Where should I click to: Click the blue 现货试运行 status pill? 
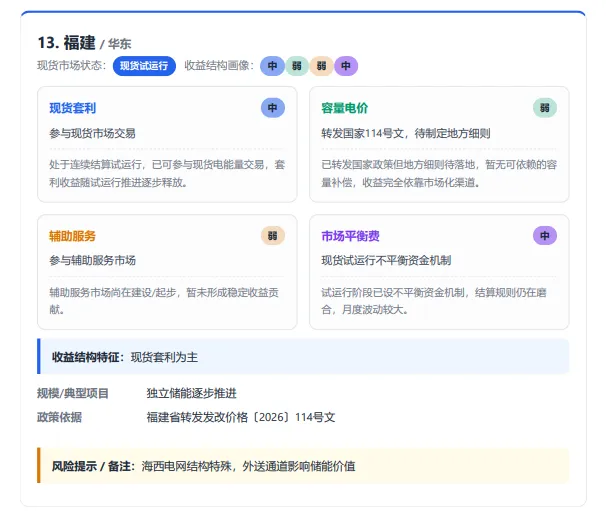(x=144, y=66)
